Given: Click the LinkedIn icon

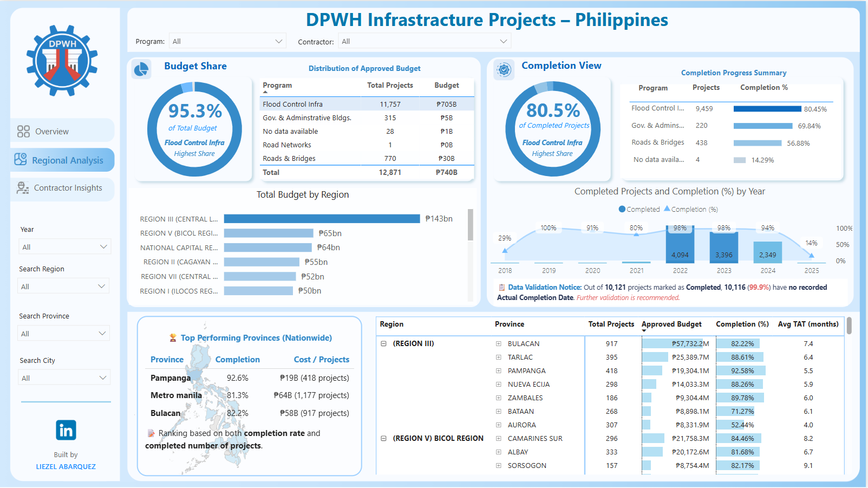Looking at the screenshot, I should (66, 431).
